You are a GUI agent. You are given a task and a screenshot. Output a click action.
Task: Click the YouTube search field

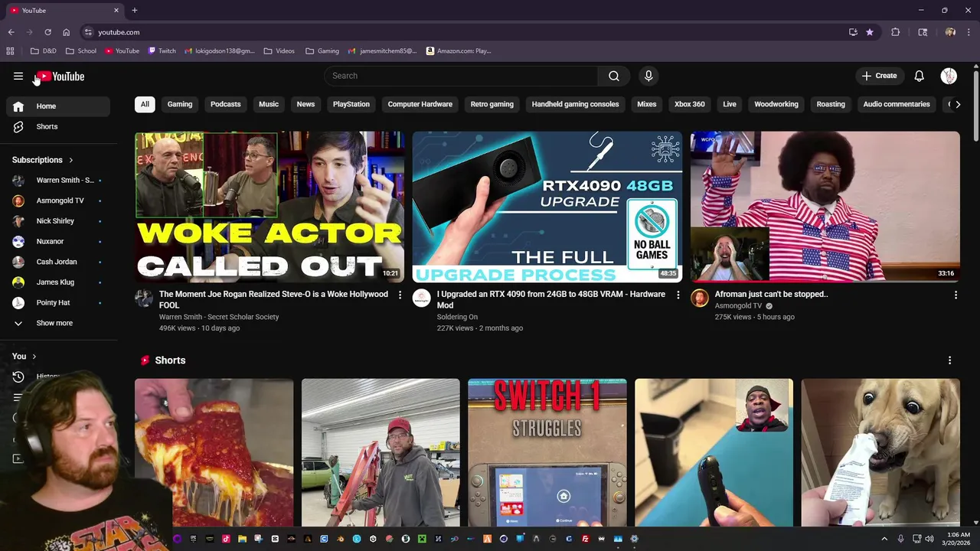pos(461,76)
